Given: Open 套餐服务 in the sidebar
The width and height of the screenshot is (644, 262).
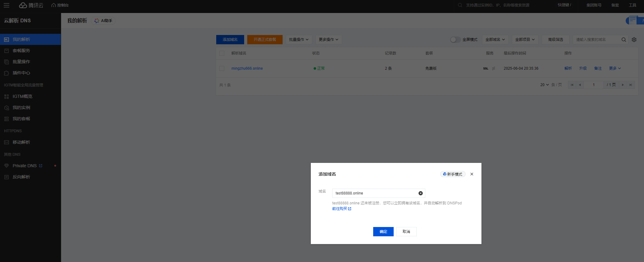Looking at the screenshot, I should [21, 50].
